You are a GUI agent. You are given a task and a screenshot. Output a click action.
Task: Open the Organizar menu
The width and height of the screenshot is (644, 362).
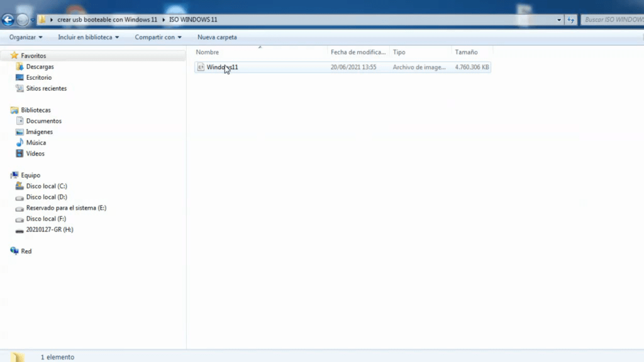(26, 37)
